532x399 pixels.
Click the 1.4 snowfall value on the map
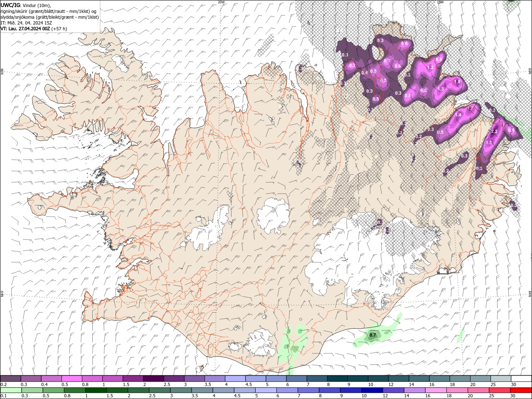point(459,115)
